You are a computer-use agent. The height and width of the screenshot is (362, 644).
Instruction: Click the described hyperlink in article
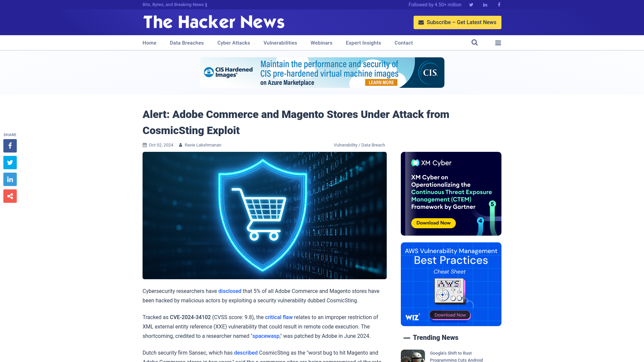coord(246,353)
